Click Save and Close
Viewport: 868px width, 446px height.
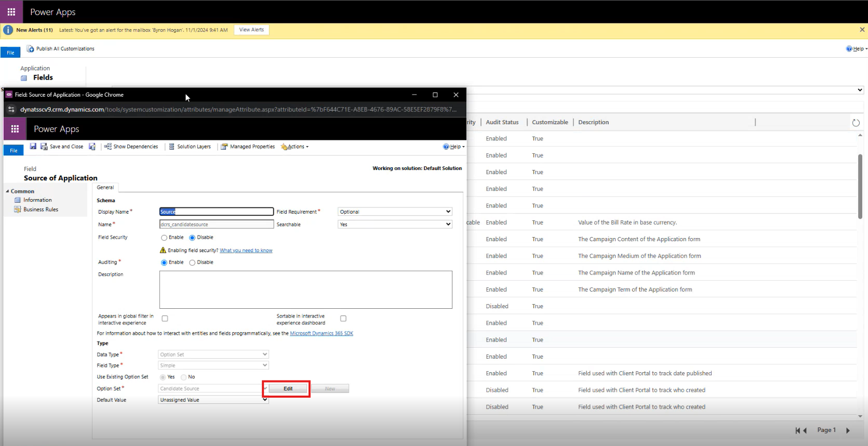click(x=62, y=147)
